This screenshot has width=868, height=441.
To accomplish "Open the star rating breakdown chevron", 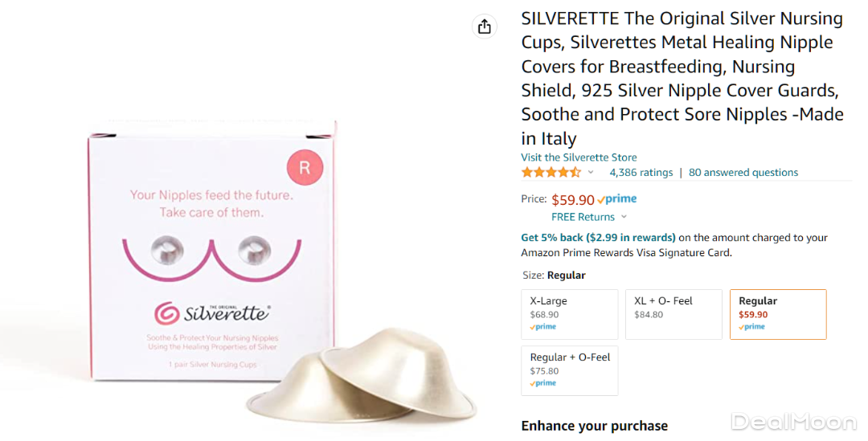I will point(591,172).
